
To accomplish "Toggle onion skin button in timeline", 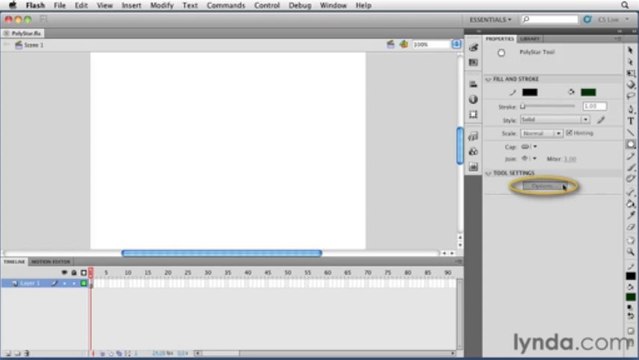I will coord(110,353).
